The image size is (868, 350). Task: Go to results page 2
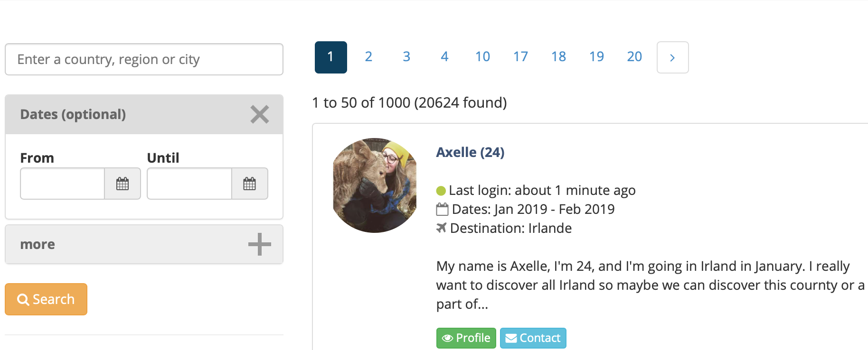click(x=368, y=57)
